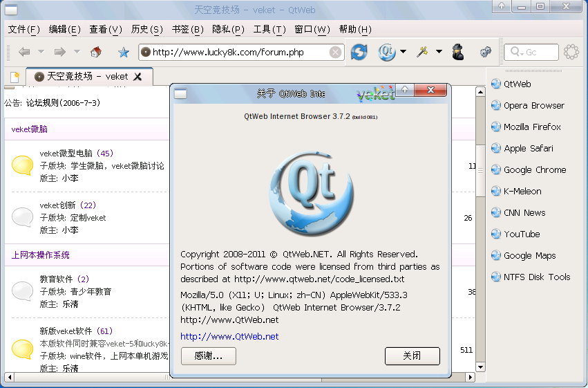
Task: Toggle private browsing spy icon
Action: click(458, 52)
